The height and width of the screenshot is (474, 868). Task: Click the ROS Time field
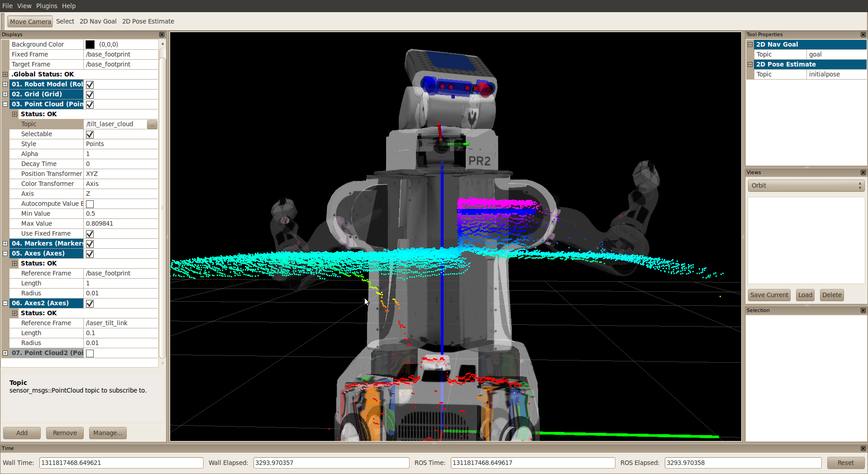point(533,463)
